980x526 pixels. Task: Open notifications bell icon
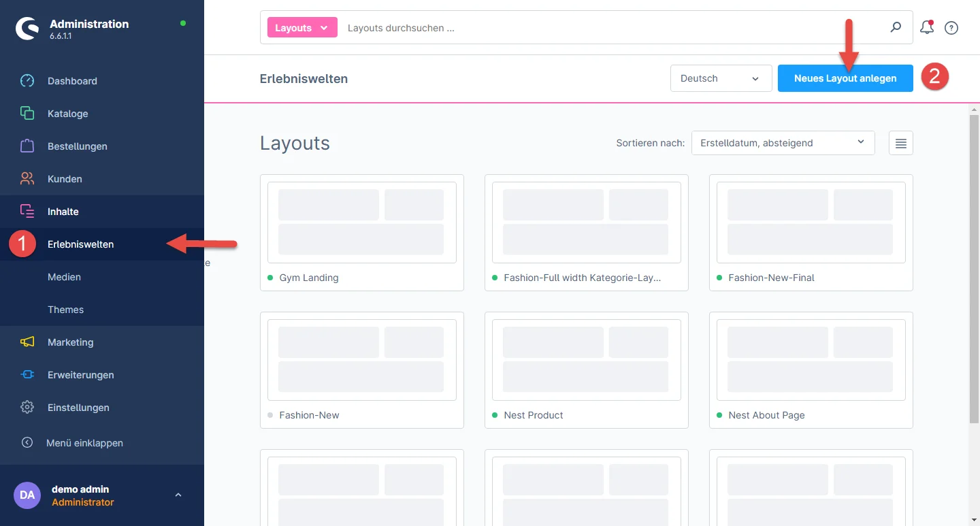926,28
